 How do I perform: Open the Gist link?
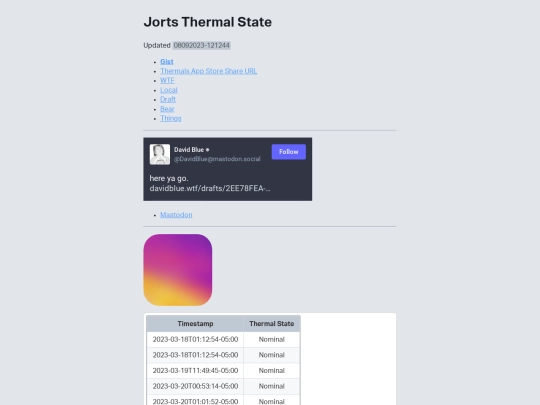click(167, 62)
